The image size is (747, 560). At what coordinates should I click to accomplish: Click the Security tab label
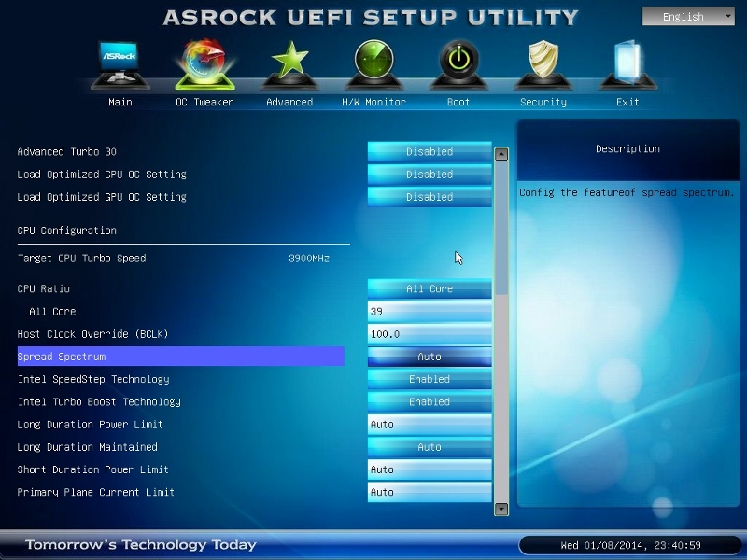[543, 102]
